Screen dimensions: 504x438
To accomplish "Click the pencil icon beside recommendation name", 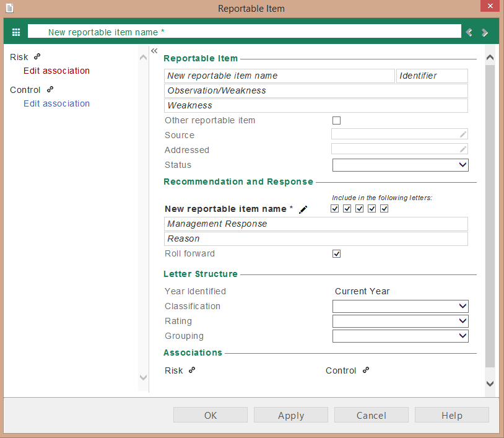I will coord(303,209).
